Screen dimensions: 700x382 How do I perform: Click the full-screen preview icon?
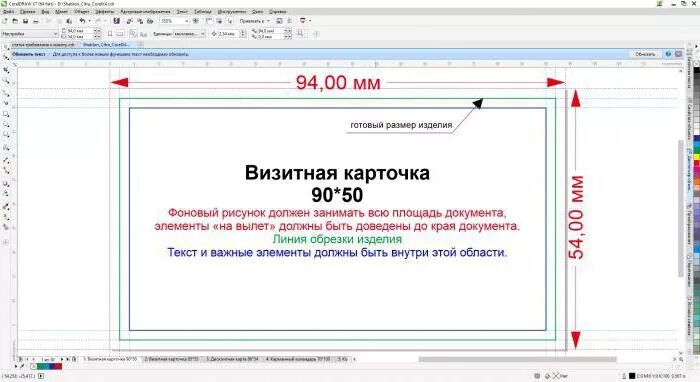196,21
